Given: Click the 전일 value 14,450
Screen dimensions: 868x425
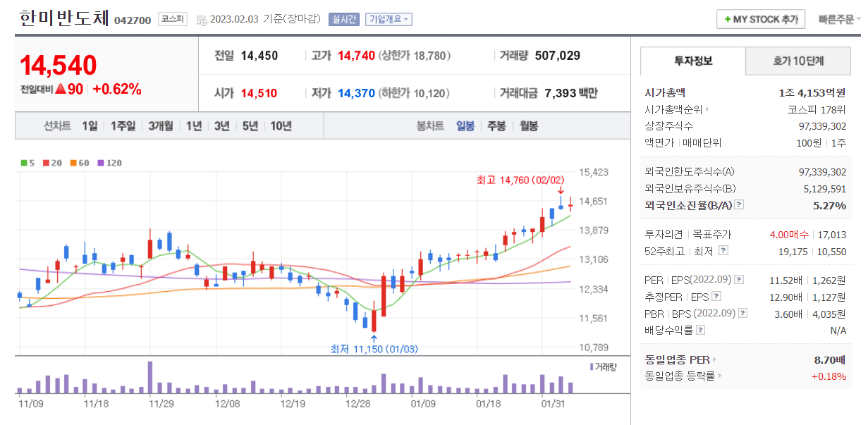Looking at the screenshot, I should pos(259,56).
